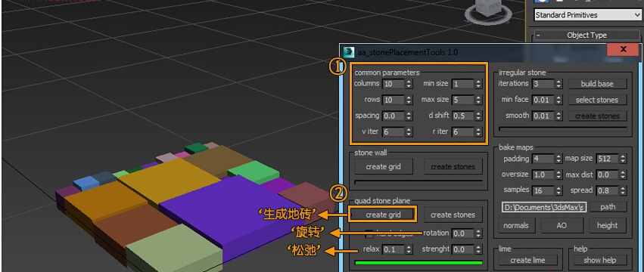Click the v iter value field
The height and width of the screenshot is (272, 644).
(x=393, y=131)
